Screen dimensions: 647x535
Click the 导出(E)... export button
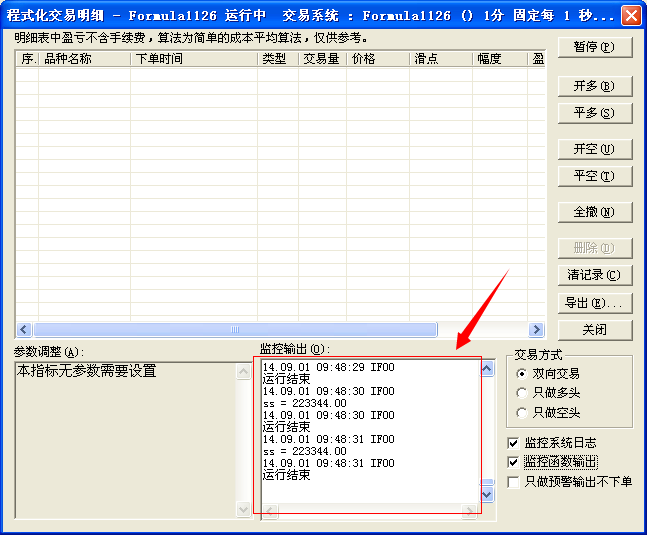click(595, 303)
